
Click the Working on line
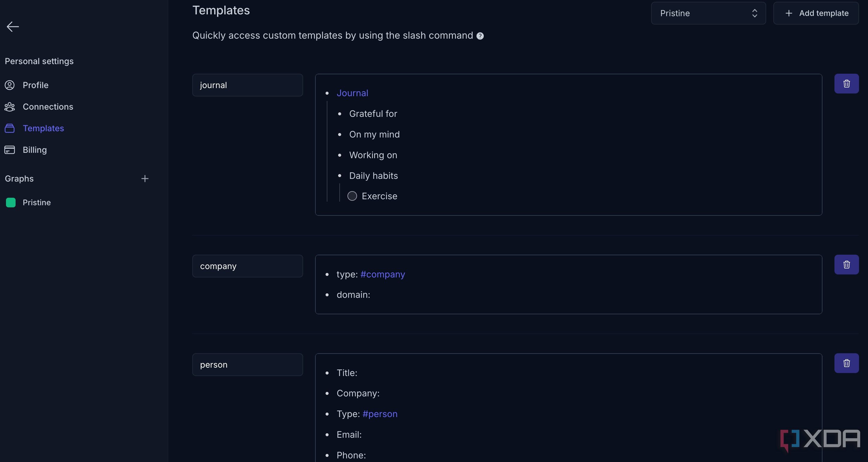coord(373,155)
